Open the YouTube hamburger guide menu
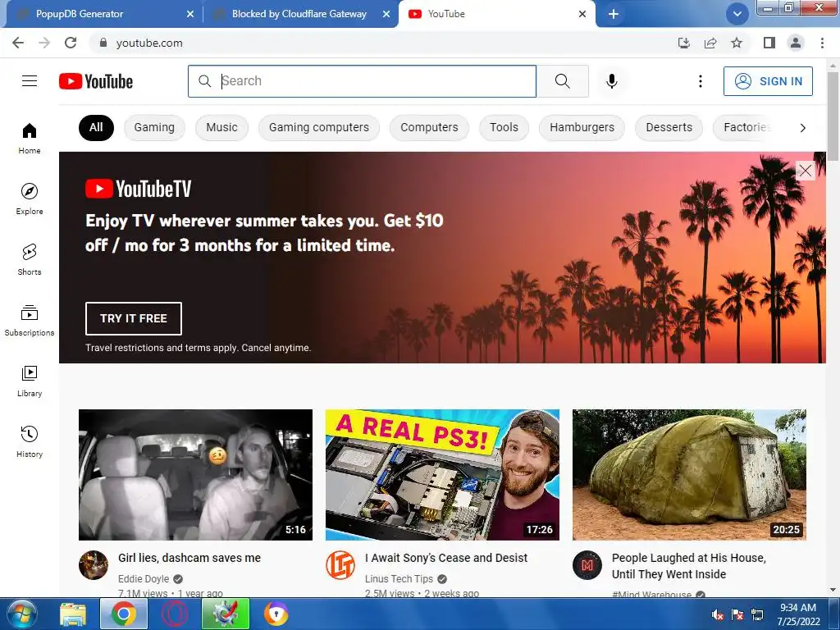 [x=30, y=81]
